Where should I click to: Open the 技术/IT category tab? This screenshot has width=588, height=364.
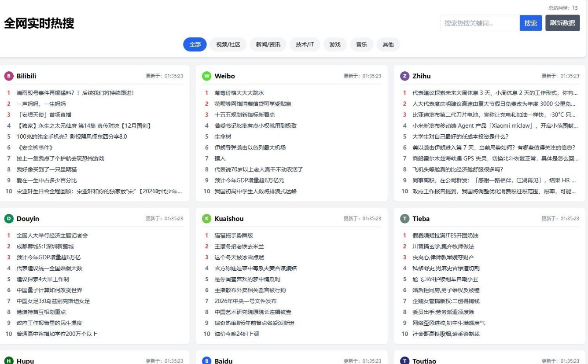(x=305, y=44)
